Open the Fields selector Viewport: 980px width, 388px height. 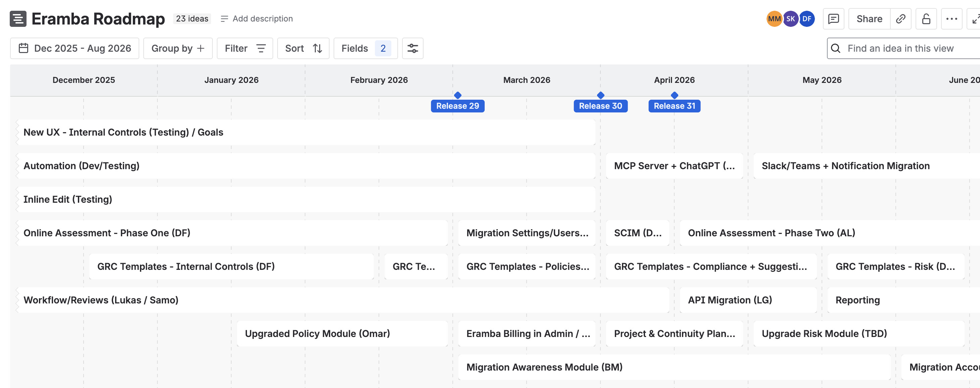coord(365,48)
